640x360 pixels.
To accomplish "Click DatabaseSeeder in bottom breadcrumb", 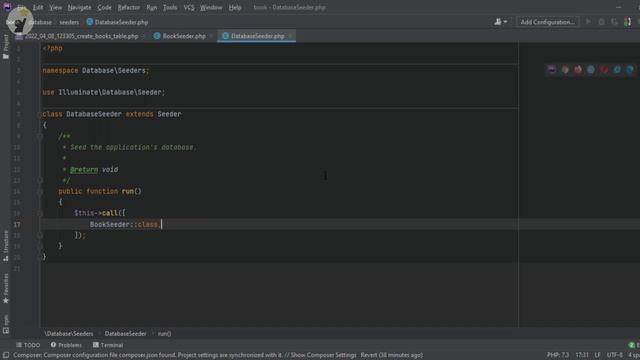I will (125, 333).
